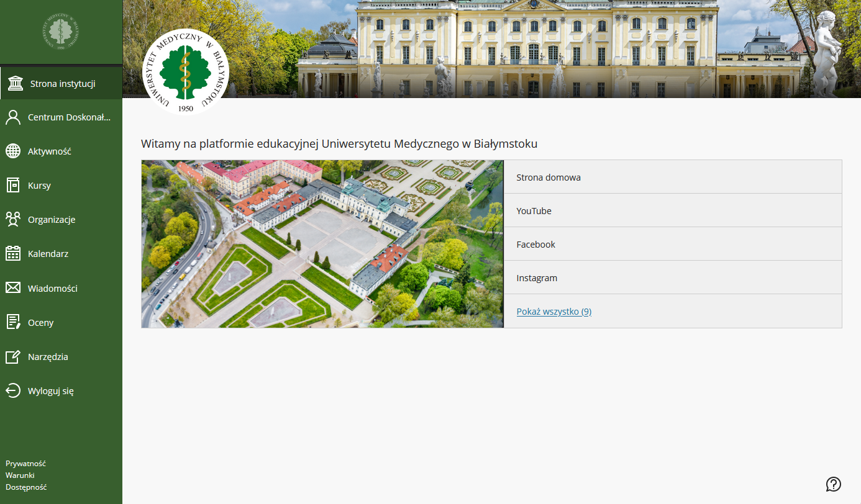
Task: Click the aerial palace photo thumbnail
Action: 322,244
